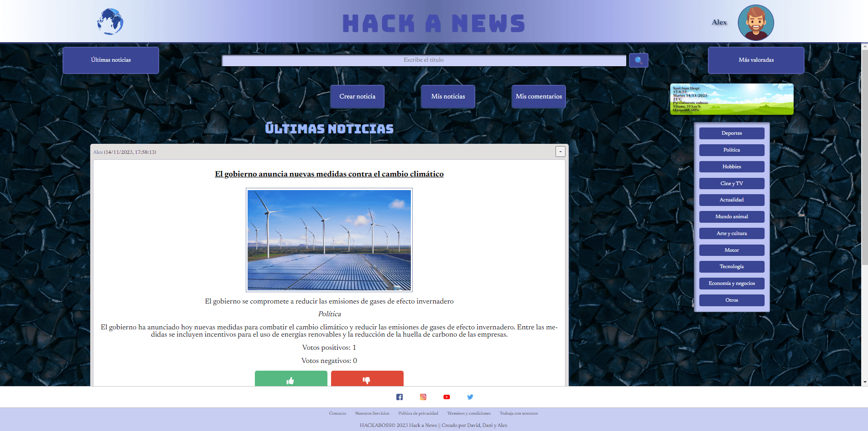Collapse the news article with minus button
Screen dimensions: 868x431
[560, 152]
